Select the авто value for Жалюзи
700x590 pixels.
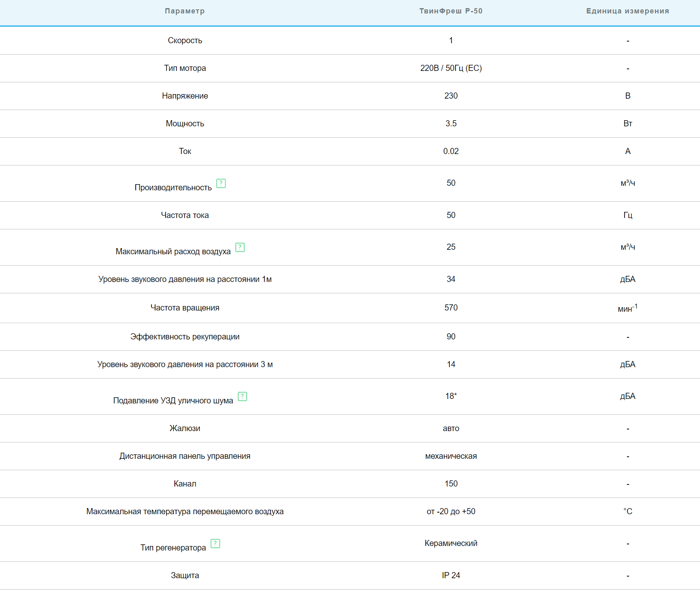[x=451, y=428]
